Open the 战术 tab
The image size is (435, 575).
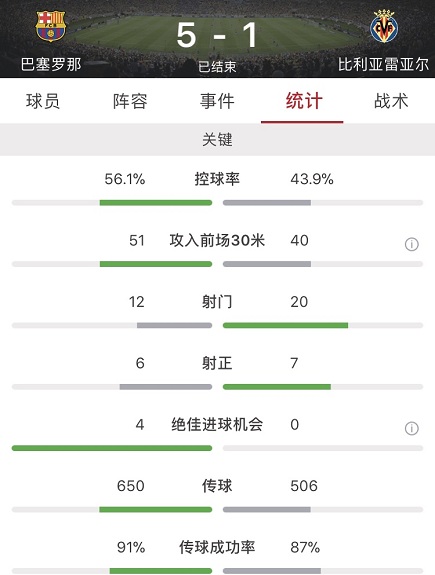pyautogui.click(x=391, y=101)
